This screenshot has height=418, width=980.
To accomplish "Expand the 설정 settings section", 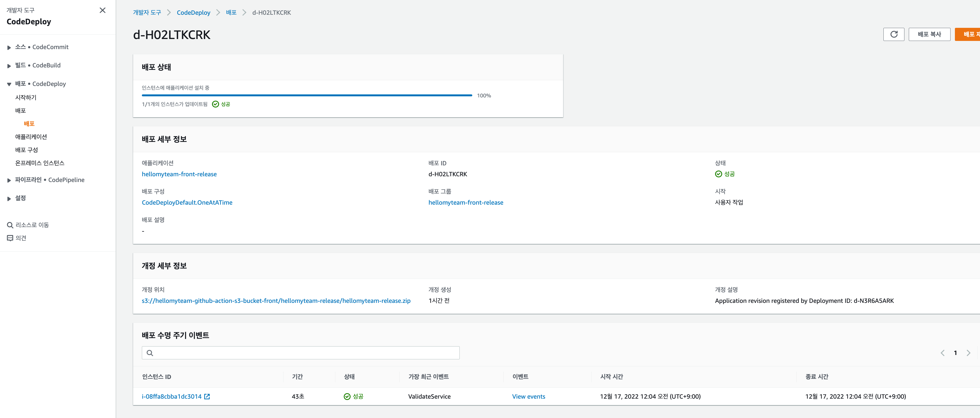I will pos(9,199).
